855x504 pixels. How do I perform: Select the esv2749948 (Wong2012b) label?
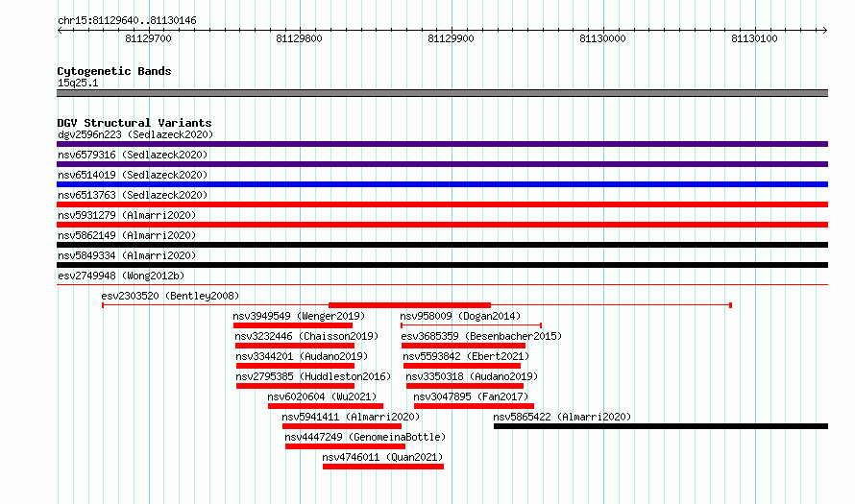tap(121, 276)
